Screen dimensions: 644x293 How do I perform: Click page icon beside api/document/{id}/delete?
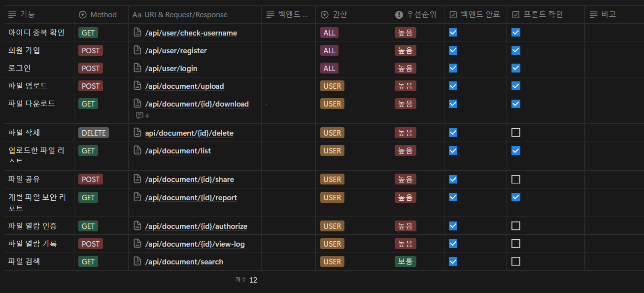[138, 133]
